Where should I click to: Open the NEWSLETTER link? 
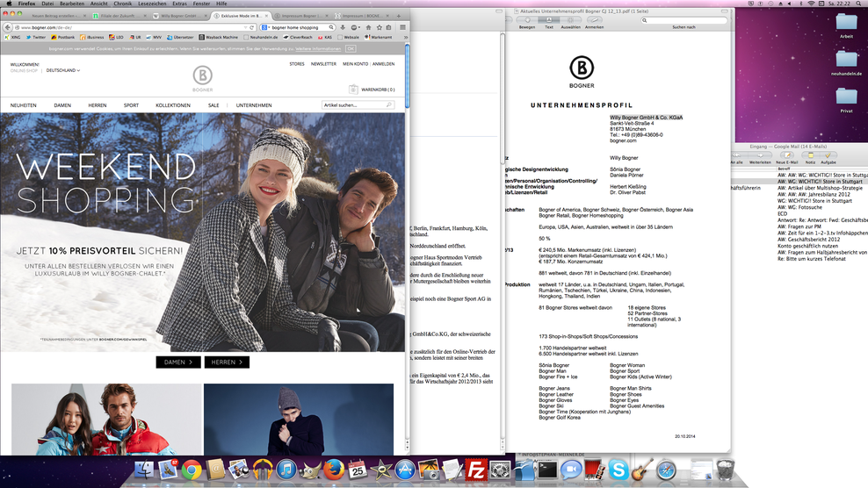pyautogui.click(x=323, y=64)
